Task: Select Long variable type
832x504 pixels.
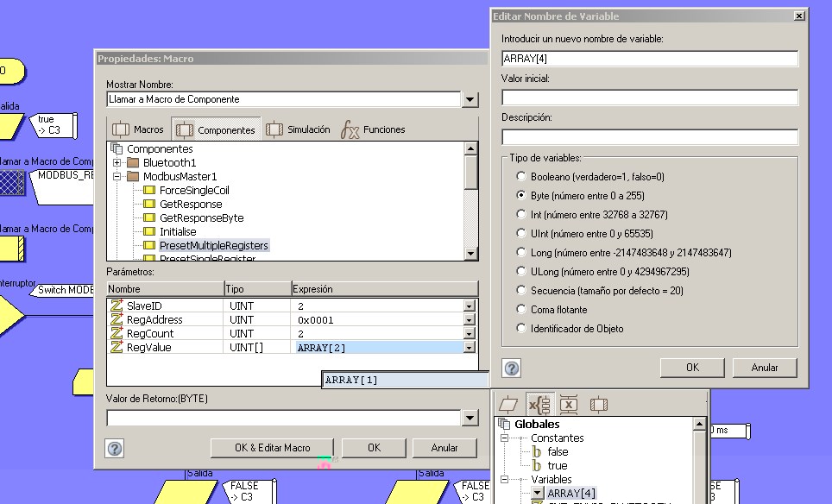Action: point(521,253)
